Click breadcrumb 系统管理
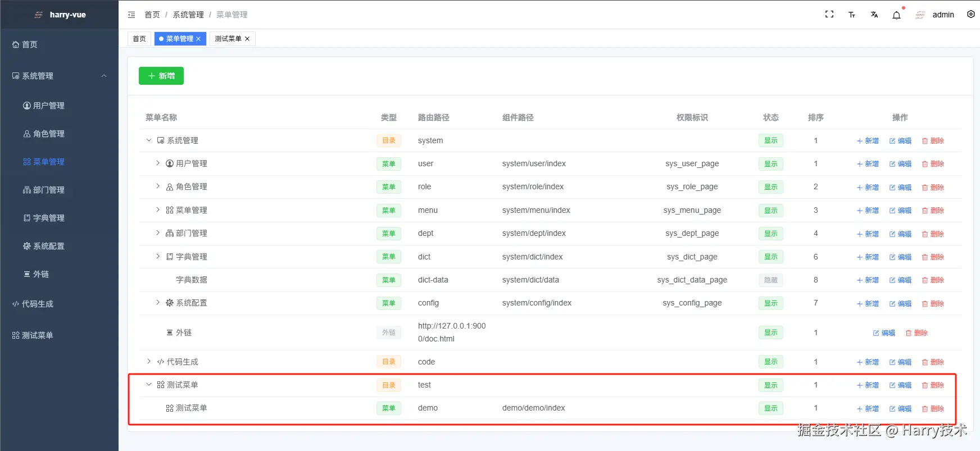The width and height of the screenshot is (980, 451). coord(188,15)
